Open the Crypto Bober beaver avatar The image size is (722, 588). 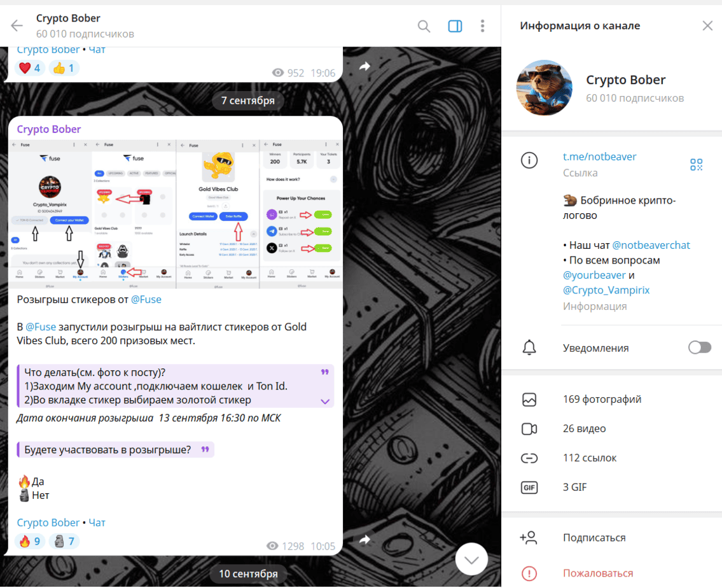pos(545,87)
